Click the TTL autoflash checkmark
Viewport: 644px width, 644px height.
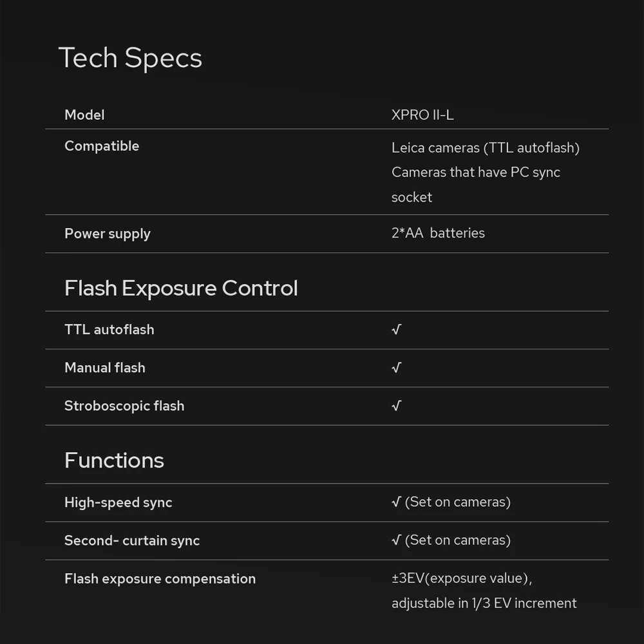(x=396, y=330)
